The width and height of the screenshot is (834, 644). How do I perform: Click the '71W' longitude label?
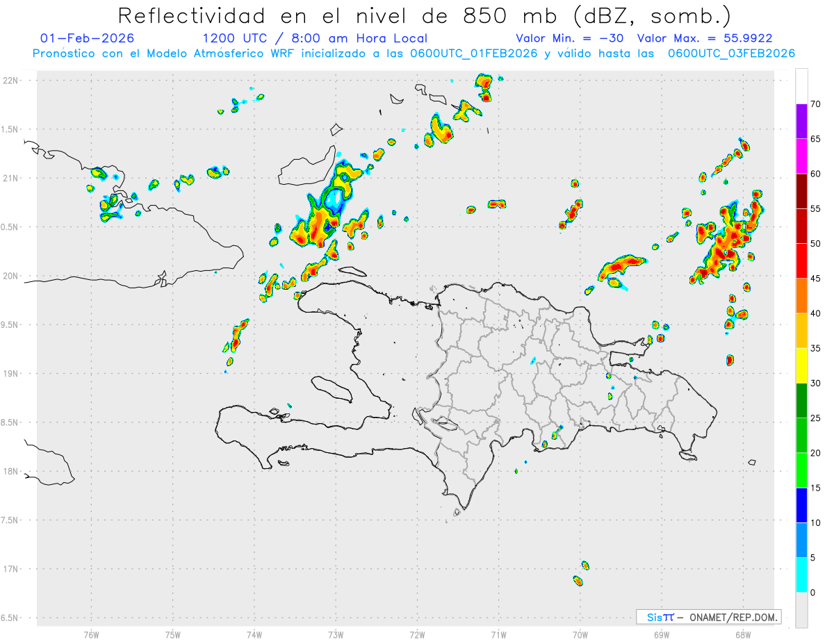click(x=498, y=634)
